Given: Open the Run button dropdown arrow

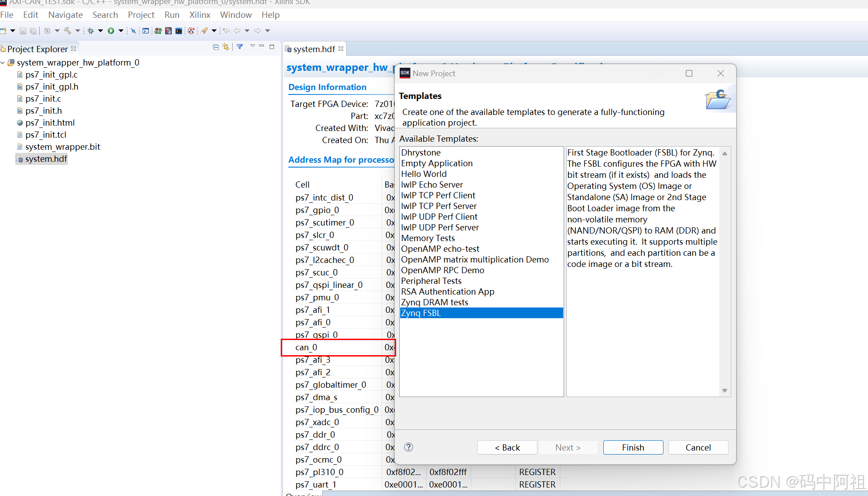Looking at the screenshot, I should coord(121,31).
